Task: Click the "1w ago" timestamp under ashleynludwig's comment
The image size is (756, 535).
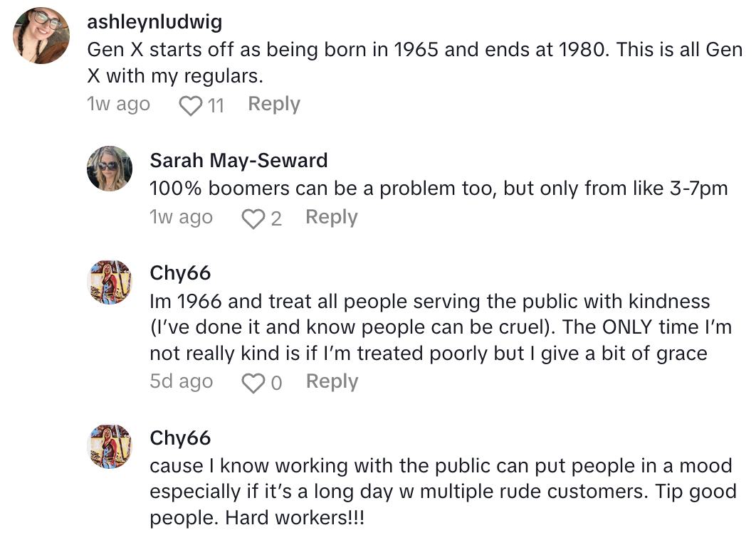Action: click(x=118, y=105)
